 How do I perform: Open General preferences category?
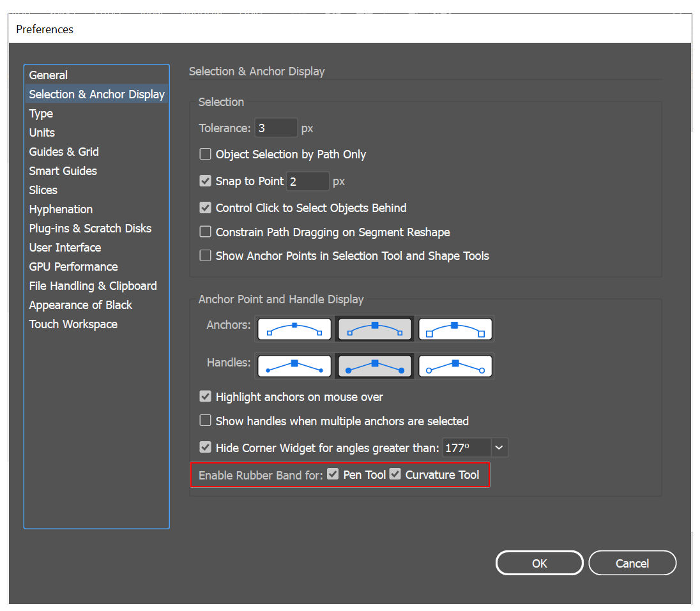(96, 75)
